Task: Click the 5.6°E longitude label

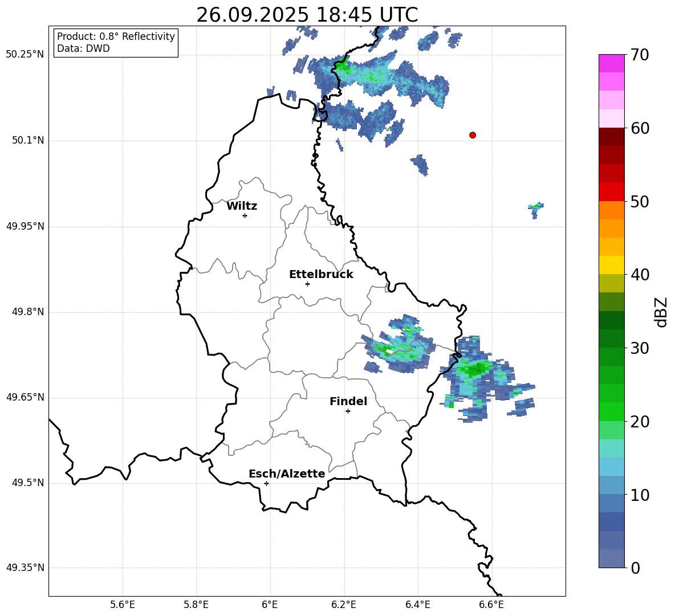Action: (123, 605)
